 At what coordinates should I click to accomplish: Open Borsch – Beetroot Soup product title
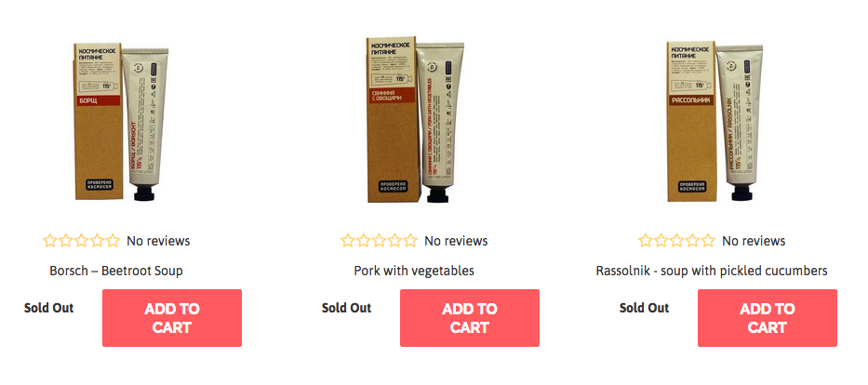(x=116, y=271)
